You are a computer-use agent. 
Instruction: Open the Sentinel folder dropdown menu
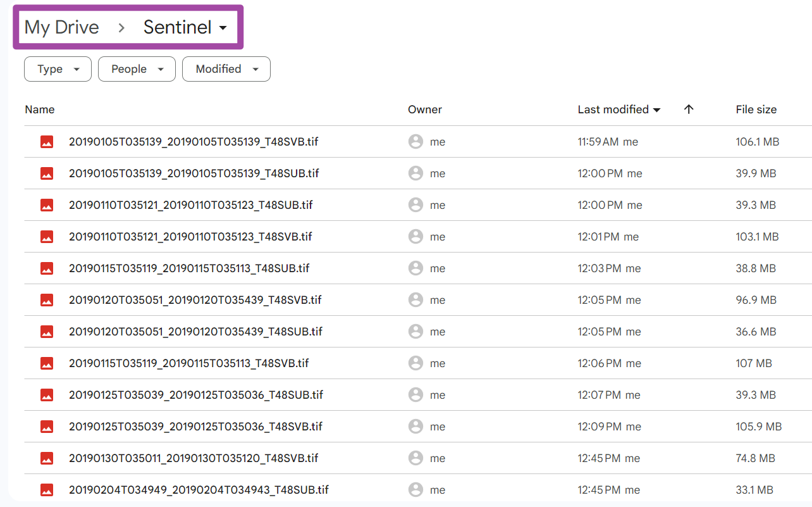(185, 27)
